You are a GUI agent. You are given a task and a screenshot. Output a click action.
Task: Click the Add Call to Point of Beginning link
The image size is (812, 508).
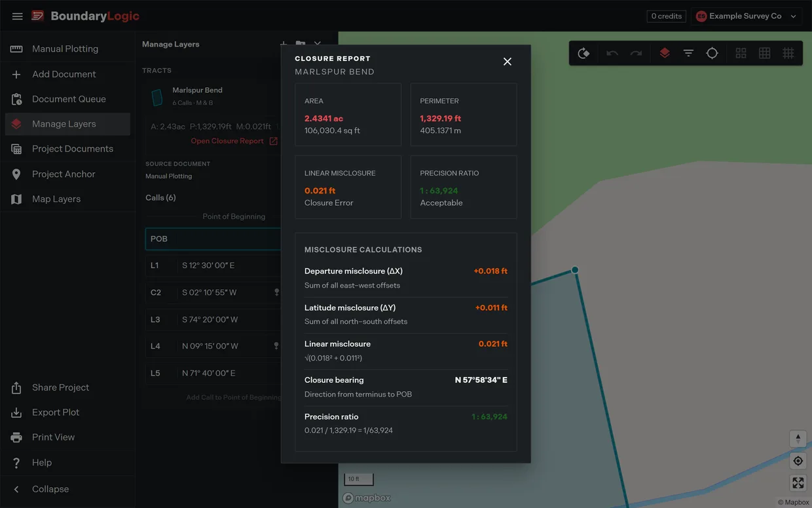[234, 397]
